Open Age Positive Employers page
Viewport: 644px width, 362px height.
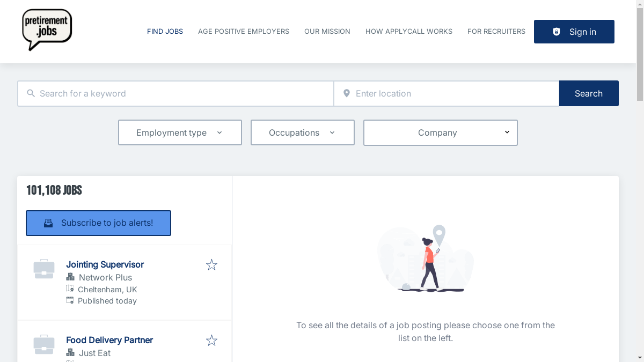pyautogui.click(x=244, y=32)
